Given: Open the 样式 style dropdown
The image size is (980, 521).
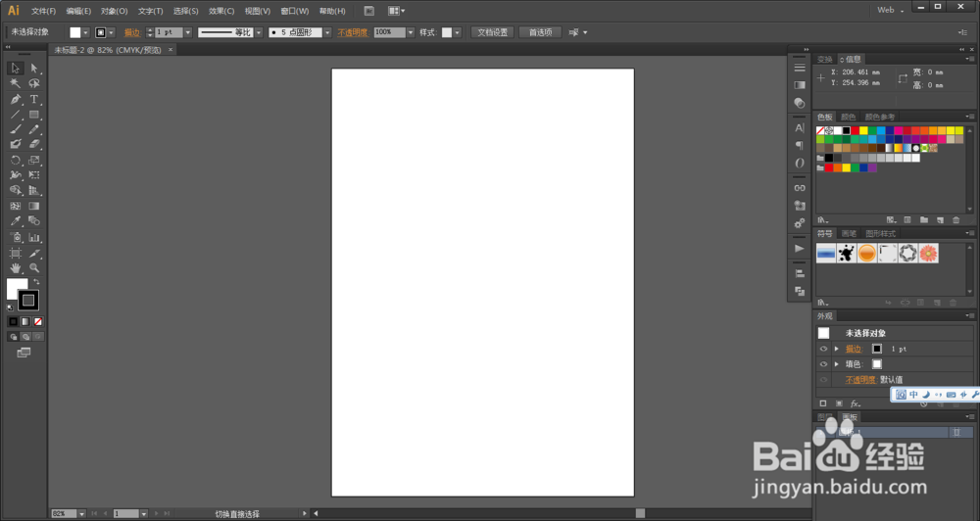Looking at the screenshot, I should pos(458,32).
